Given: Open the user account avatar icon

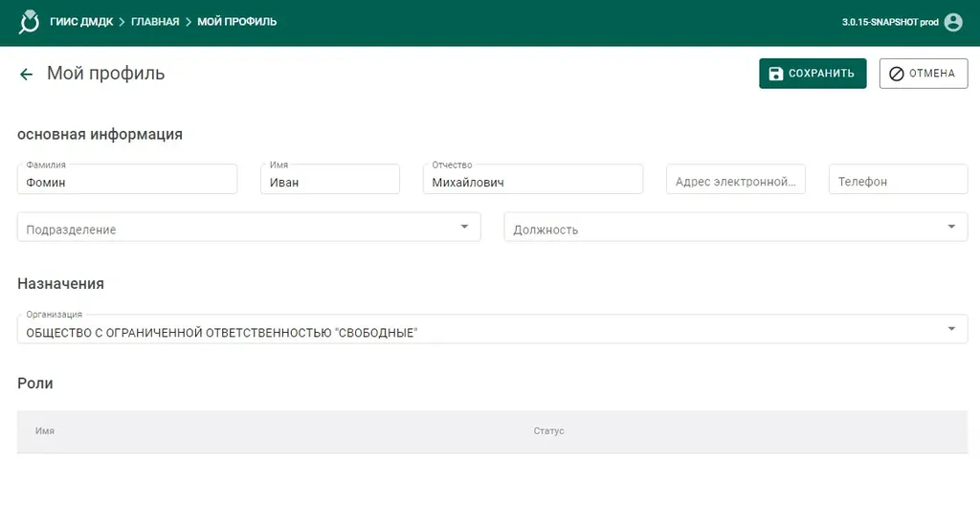Looking at the screenshot, I should pyautogui.click(x=953, y=22).
